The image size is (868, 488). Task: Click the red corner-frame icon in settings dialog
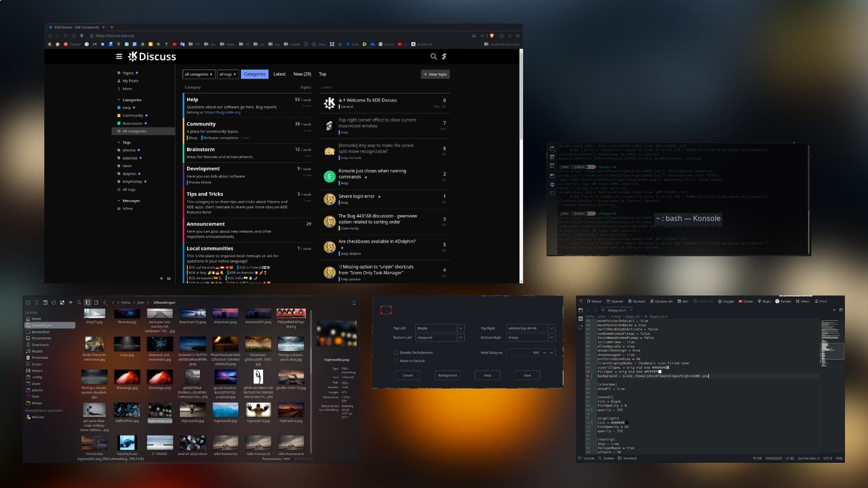[x=386, y=310]
